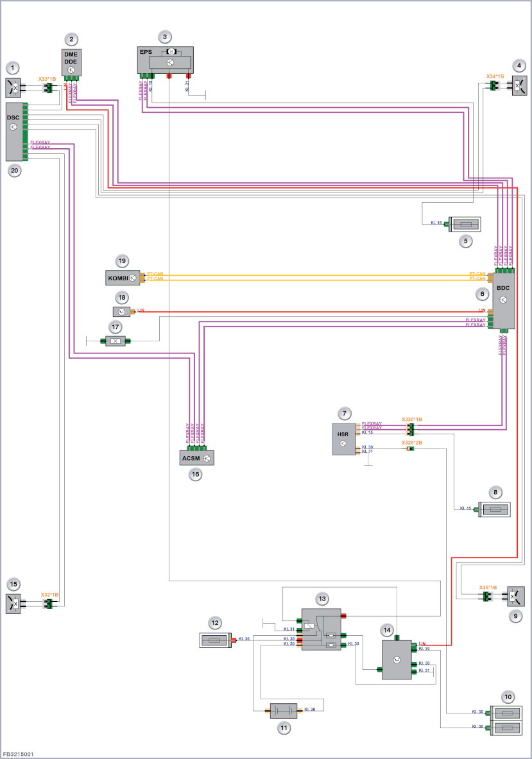Click the KOMBI instrument cluster block
The image size is (532, 759).
point(123,278)
